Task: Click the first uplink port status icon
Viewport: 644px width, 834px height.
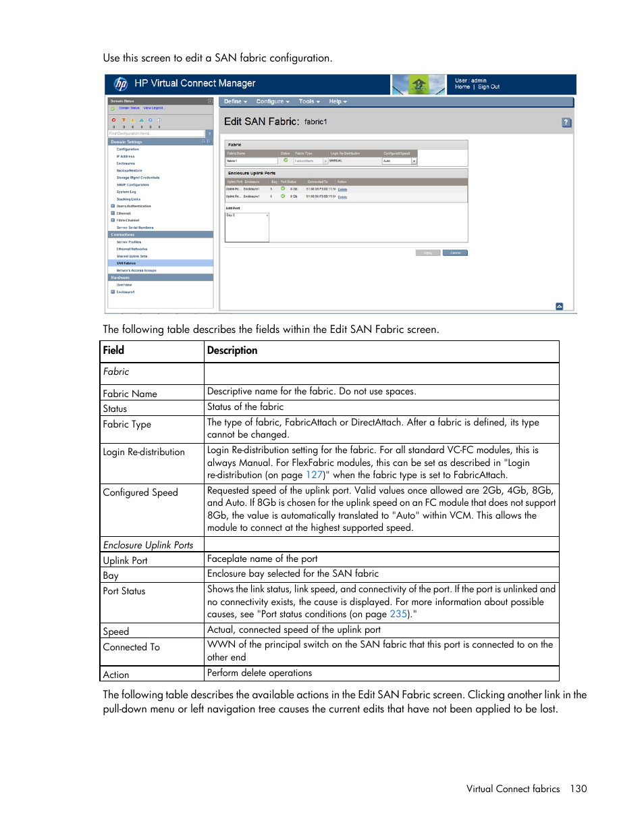Action: tap(283, 188)
